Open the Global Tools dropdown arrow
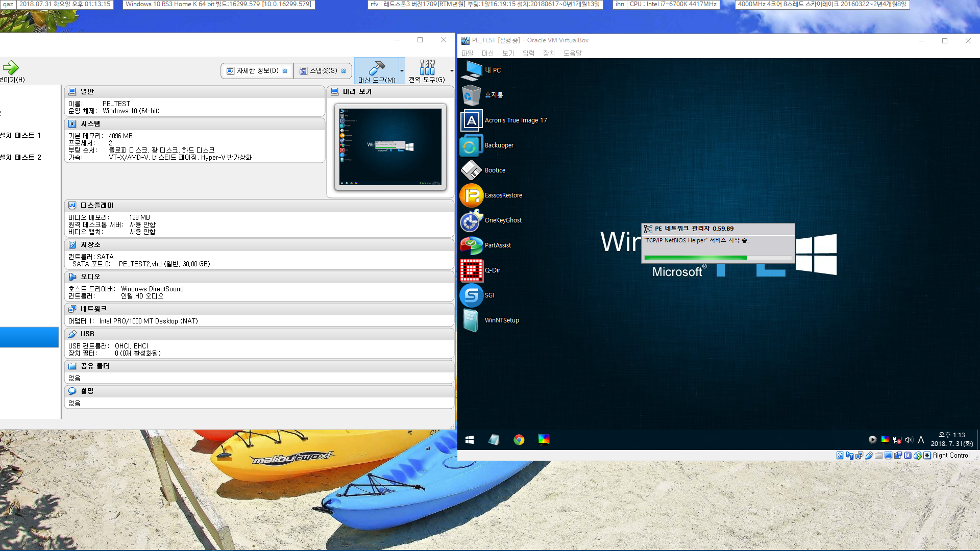Viewport: 980px width, 551px height. pos(452,71)
